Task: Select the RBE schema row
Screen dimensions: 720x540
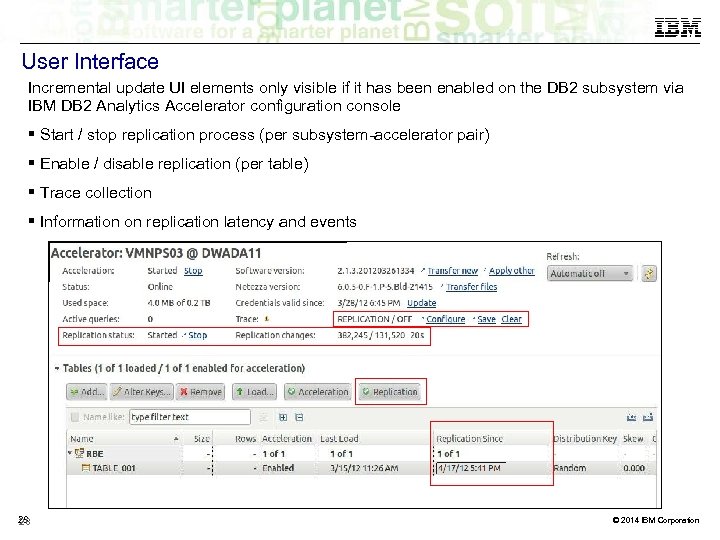Action: (361, 453)
